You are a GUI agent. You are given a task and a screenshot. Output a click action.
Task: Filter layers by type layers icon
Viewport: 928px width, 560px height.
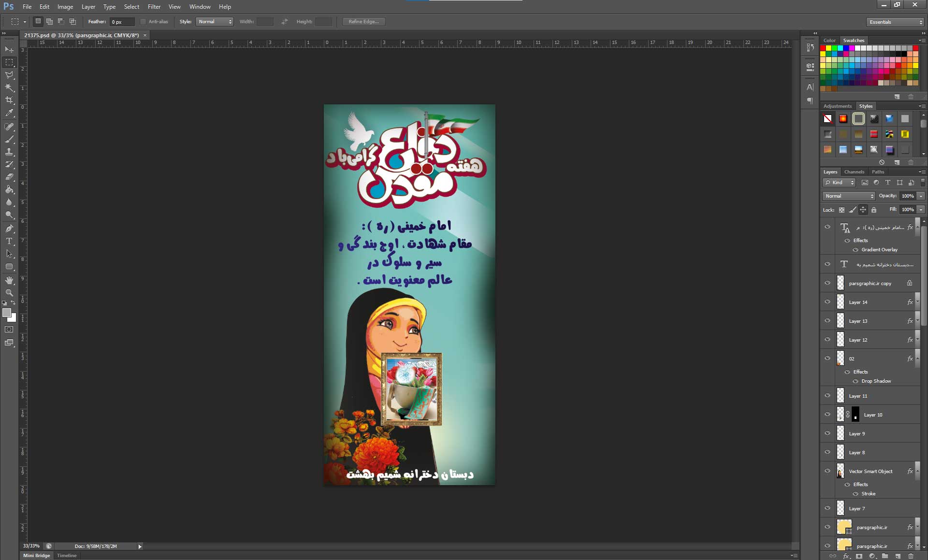888,183
